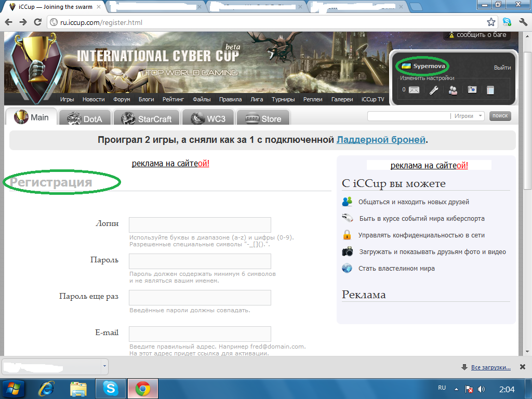Image resolution: width=532 pixels, height=399 pixels.
Task: Expand the Игроки search category dropdown
Action: (481, 116)
